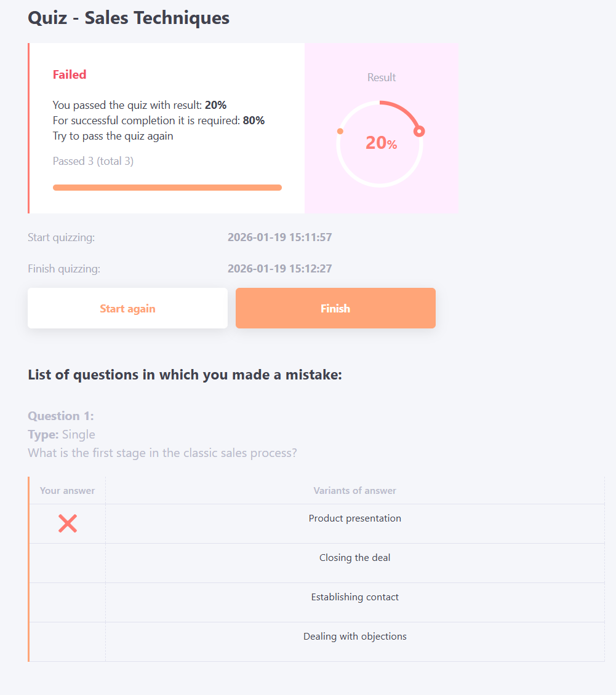Select the Product presentation answer row

click(x=354, y=518)
